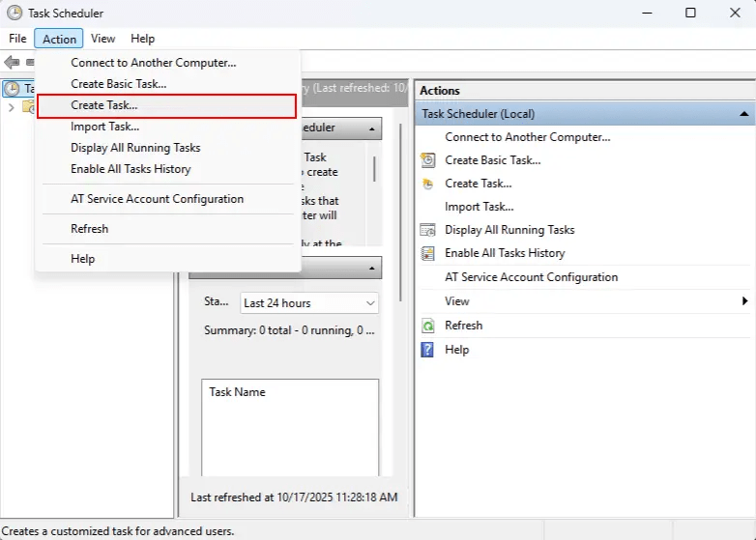Screen dimensions: 756x540
Task: Click Import Task... in the Actions pane
Action: coord(479,207)
